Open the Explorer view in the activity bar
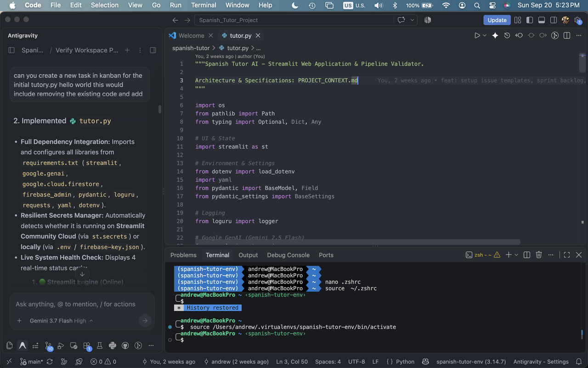Image resolution: width=588 pixels, height=368 pixels. [10, 345]
